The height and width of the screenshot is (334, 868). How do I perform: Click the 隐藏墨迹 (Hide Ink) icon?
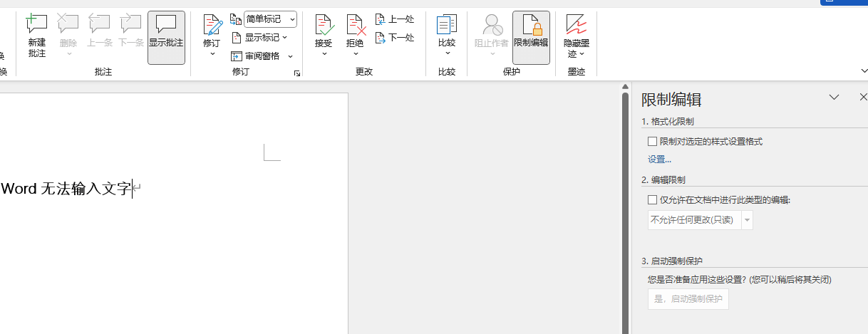point(577,25)
